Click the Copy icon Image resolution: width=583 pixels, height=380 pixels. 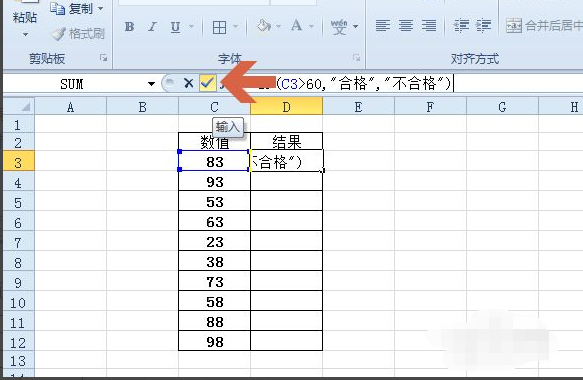[58, 9]
